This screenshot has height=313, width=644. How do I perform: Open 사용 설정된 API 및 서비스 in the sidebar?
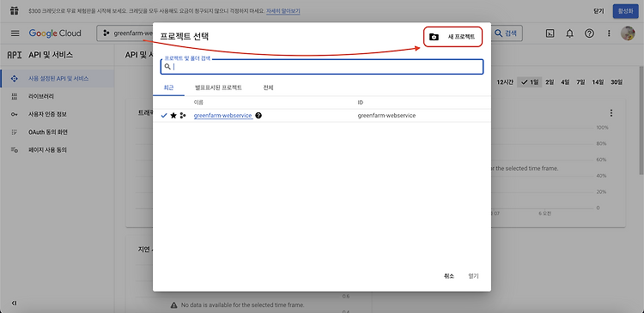pyautogui.click(x=58, y=78)
